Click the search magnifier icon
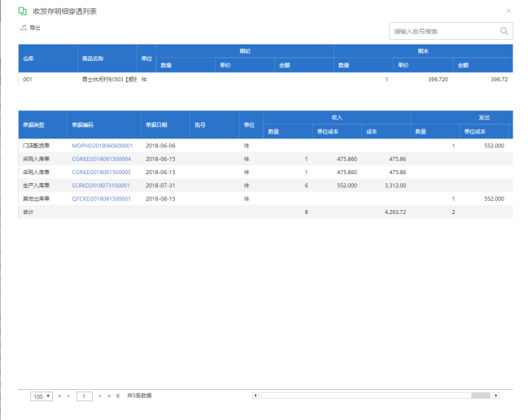This screenshot has width=528, height=420. click(504, 31)
